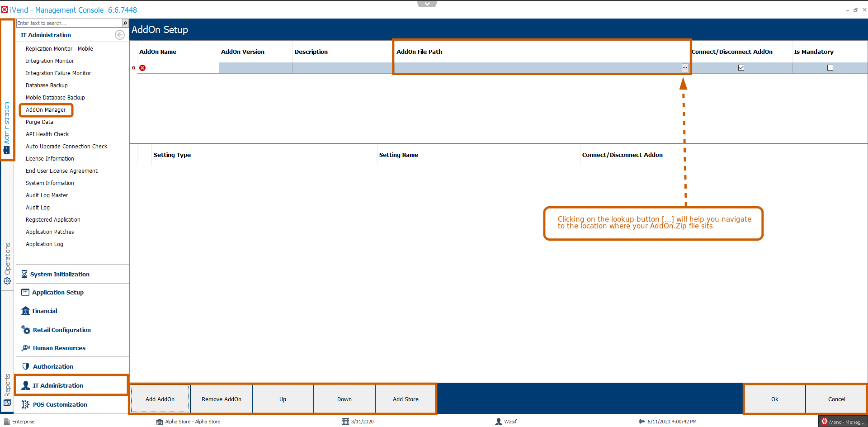Select Database Backup from the list

click(x=47, y=85)
